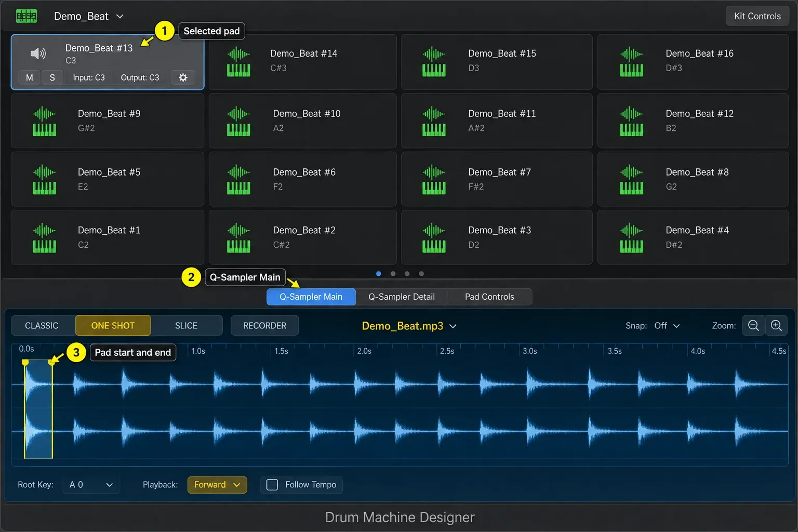
Task: Select the Q-Sampler Main tab
Action: click(311, 297)
